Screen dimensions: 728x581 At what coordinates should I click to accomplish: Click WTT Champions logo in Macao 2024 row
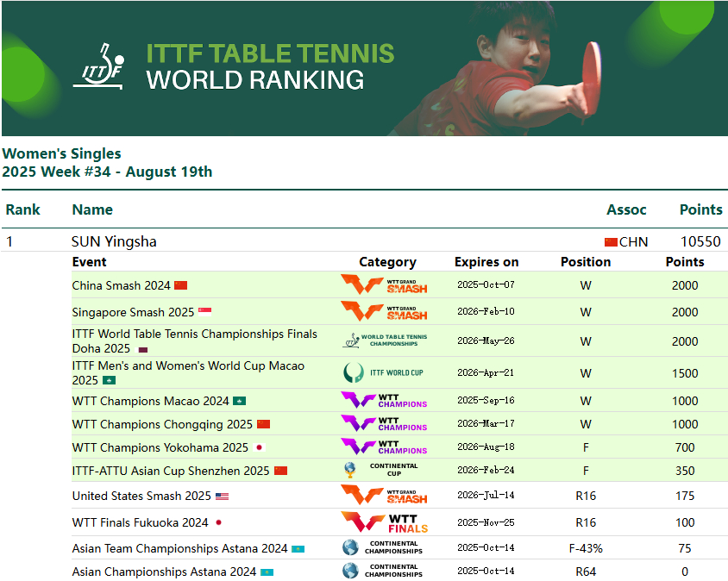click(384, 400)
